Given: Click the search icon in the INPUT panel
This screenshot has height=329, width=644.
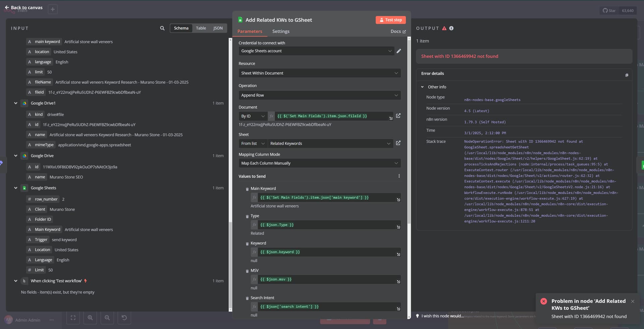Looking at the screenshot, I should (162, 28).
